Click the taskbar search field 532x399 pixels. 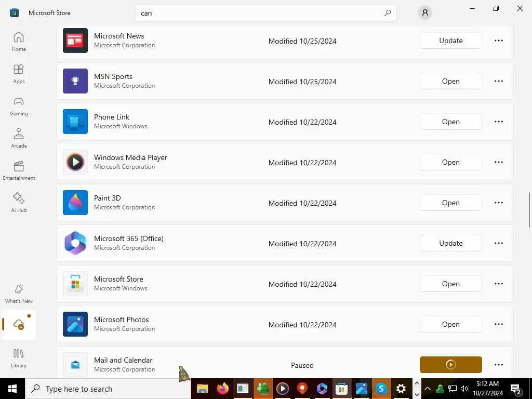(108, 389)
